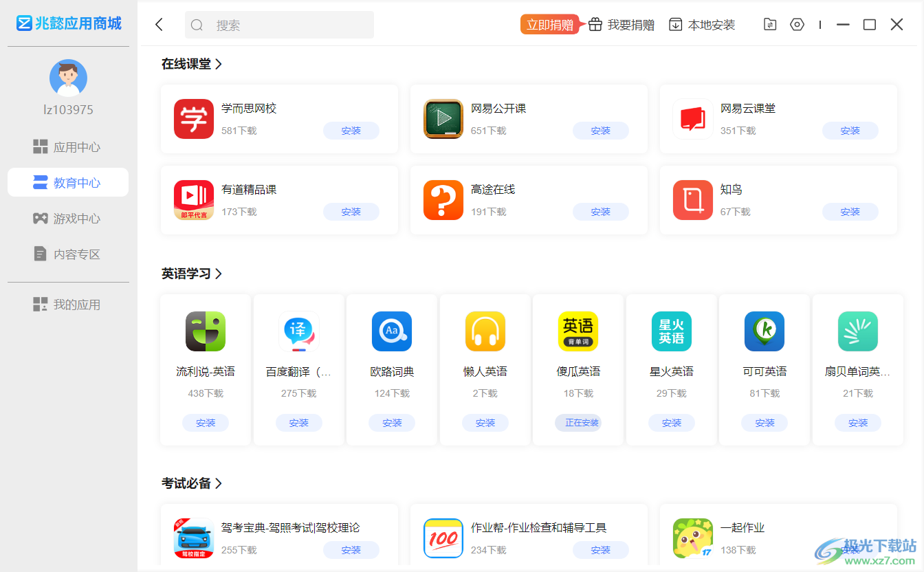Click the 一起作业 title text
The image size is (924, 572).
coord(742,528)
